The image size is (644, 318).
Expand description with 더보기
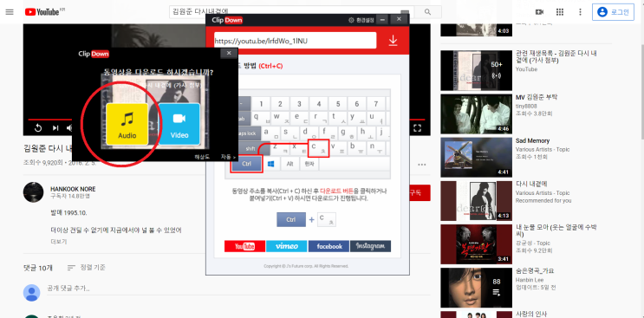[59, 242]
